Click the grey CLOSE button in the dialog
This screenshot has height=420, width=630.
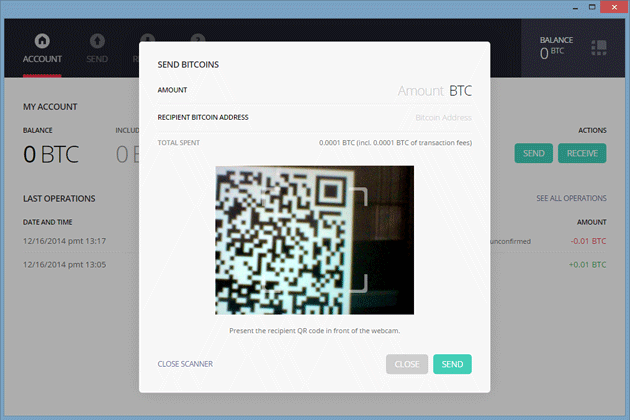tap(407, 364)
